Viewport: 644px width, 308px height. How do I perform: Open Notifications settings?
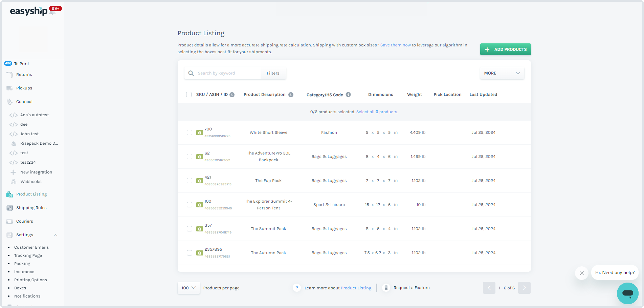(27, 296)
